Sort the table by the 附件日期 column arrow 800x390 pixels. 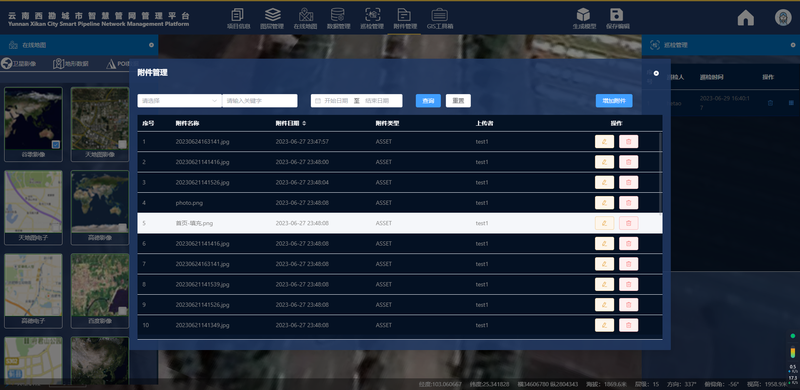305,124
